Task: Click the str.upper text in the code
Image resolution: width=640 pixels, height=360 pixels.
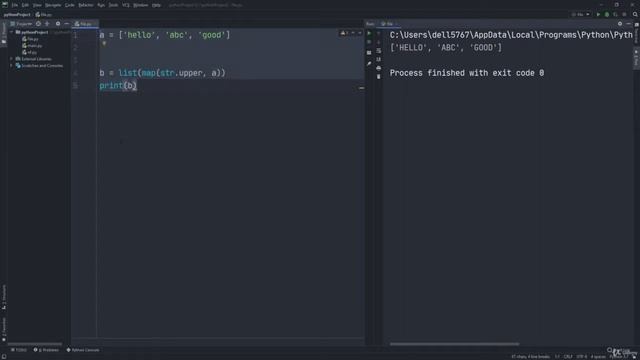Action: click(181, 73)
